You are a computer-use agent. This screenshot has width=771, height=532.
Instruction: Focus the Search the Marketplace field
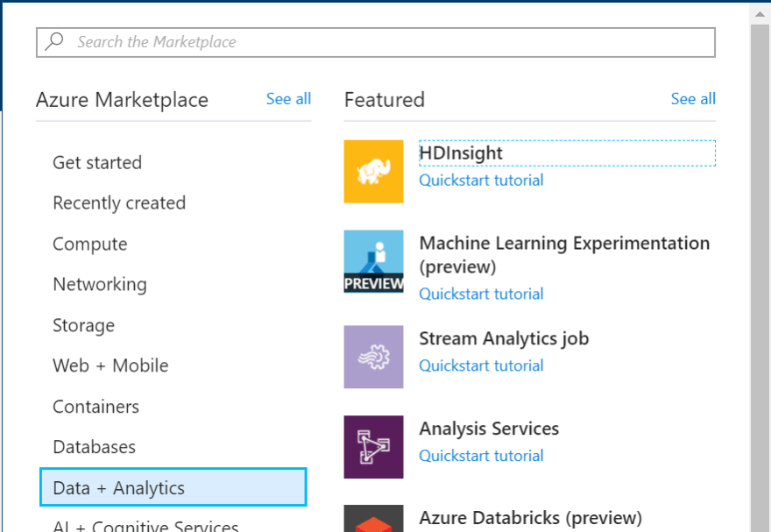click(376, 42)
